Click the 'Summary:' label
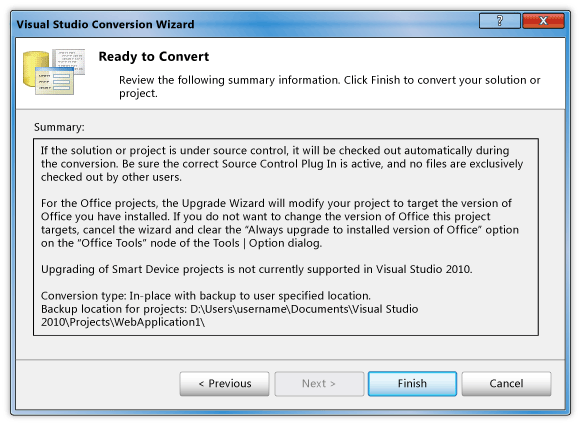Viewport: 581px width, 425px height. point(59,127)
